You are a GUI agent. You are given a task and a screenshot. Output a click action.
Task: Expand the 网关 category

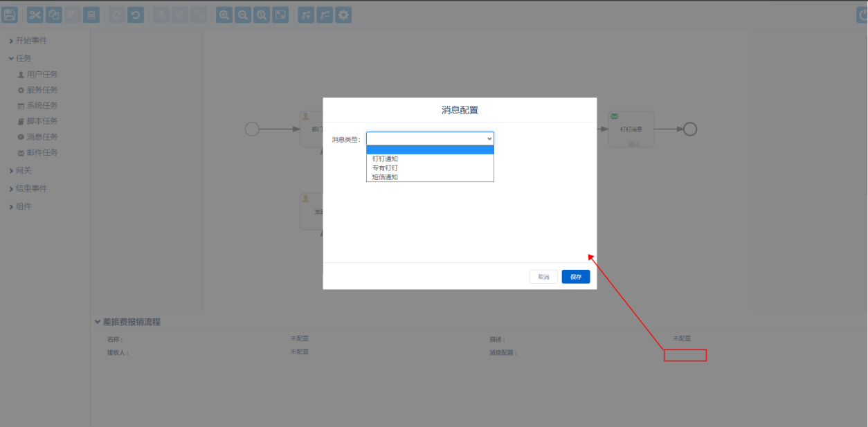pyautogui.click(x=23, y=171)
